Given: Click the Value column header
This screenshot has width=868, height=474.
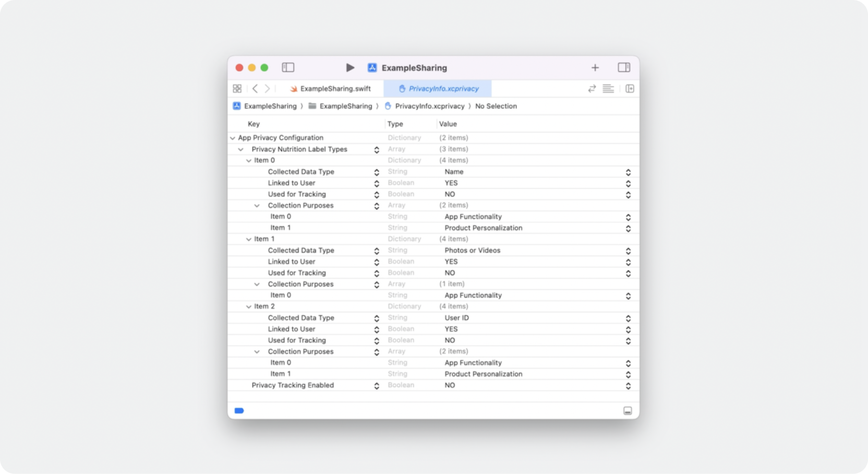Looking at the screenshot, I should 448,124.
